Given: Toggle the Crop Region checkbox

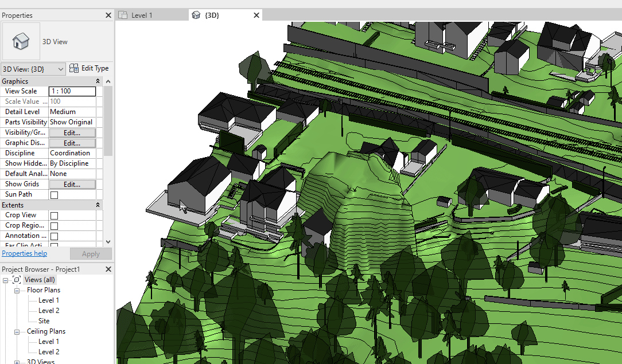Looking at the screenshot, I should tap(55, 226).
